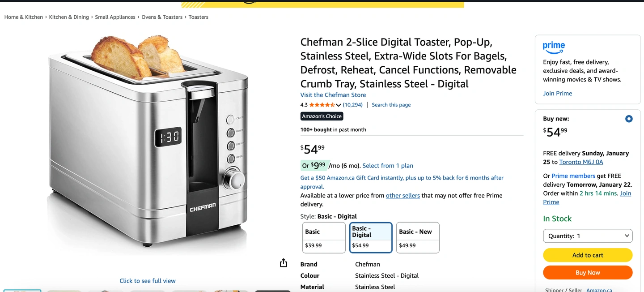Image resolution: width=644 pixels, height=292 pixels.
Task: Navigate to Small Appliances breadcrumb
Action: (x=115, y=17)
